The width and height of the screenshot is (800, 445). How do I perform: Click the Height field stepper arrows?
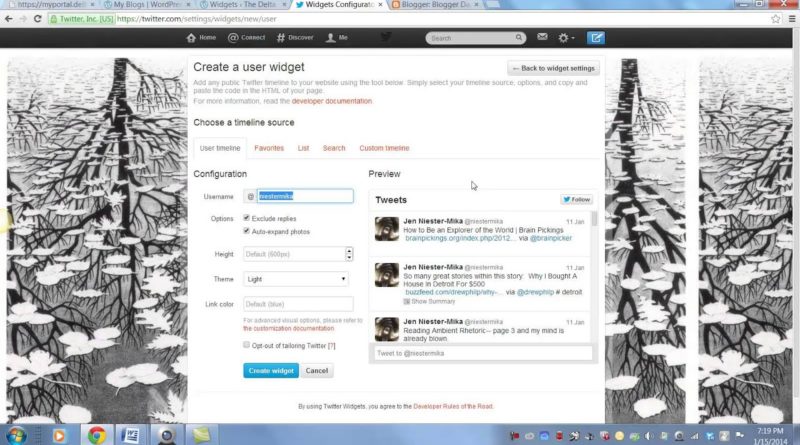click(x=349, y=254)
